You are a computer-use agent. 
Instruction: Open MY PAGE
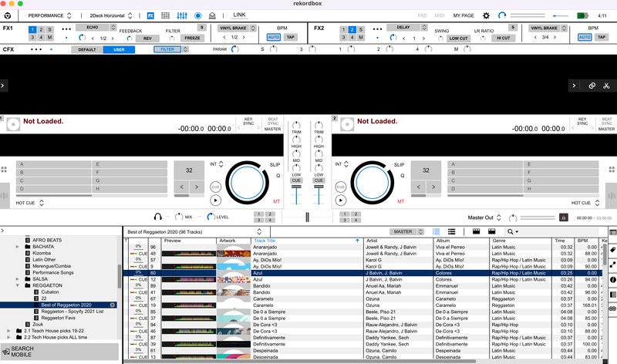[x=464, y=15]
